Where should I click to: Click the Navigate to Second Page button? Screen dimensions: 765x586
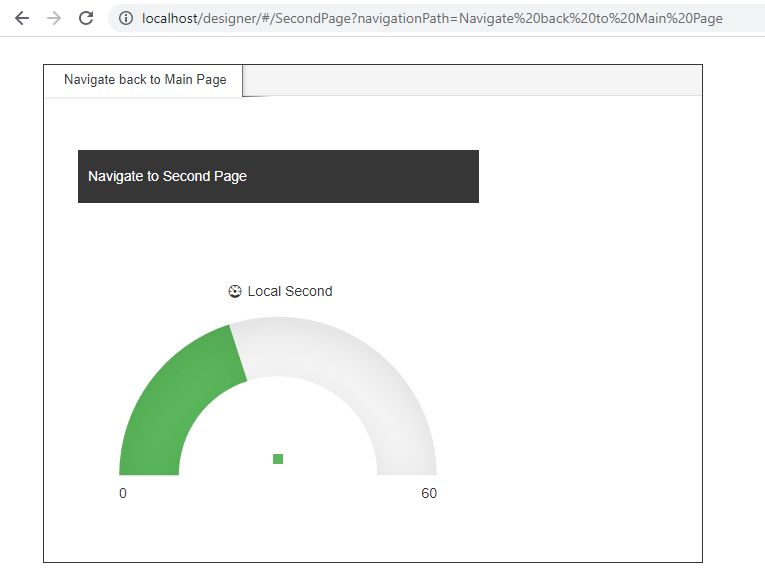coord(278,176)
